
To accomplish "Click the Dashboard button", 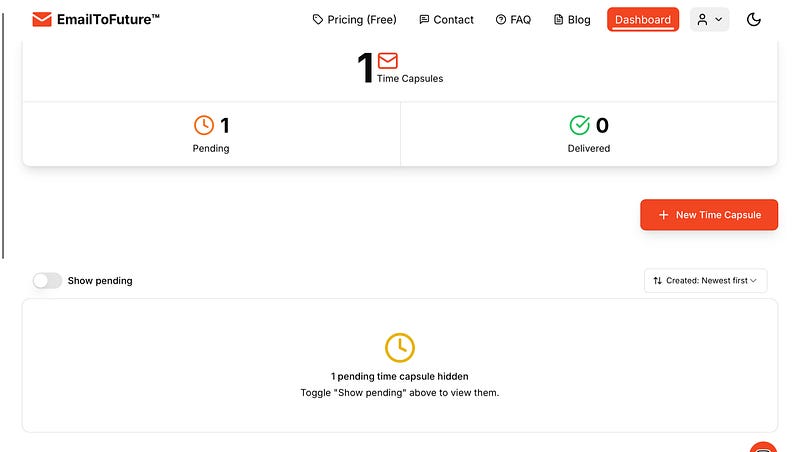I will click(643, 19).
